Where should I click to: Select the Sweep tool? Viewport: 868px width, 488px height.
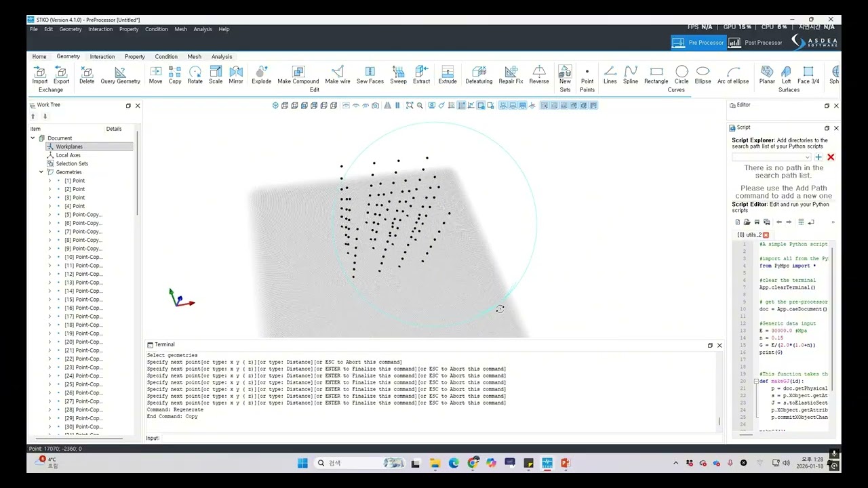[398, 75]
